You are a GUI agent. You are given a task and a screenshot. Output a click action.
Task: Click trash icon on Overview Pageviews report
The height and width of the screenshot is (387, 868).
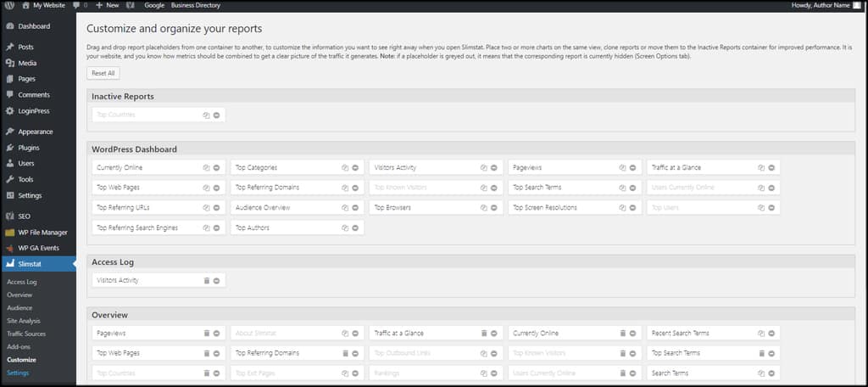[x=206, y=334]
